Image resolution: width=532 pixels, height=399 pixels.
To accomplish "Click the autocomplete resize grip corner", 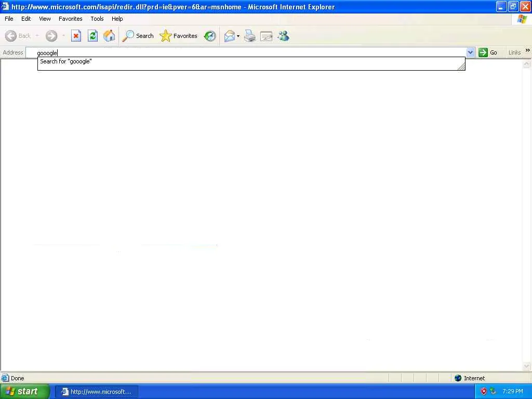I will pyautogui.click(x=461, y=67).
